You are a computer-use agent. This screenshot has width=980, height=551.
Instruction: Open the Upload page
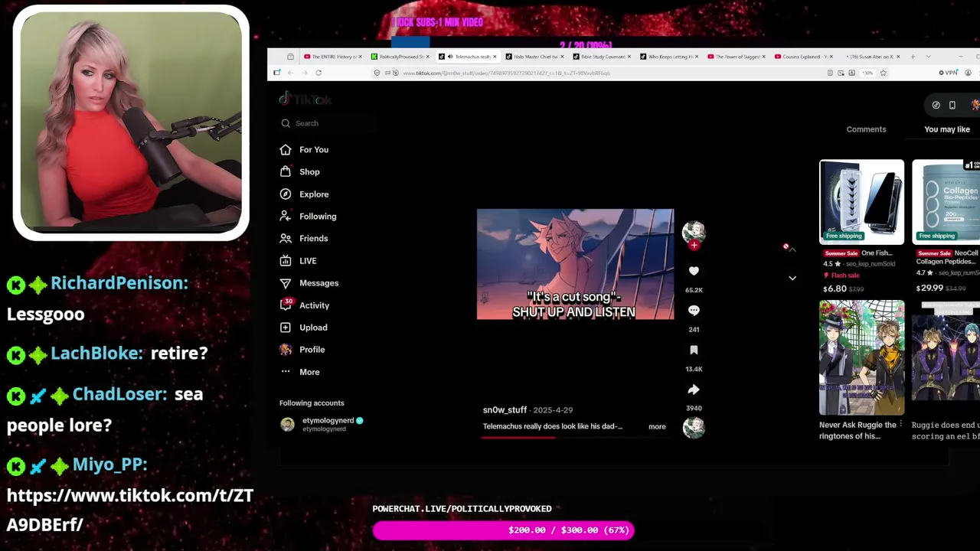tap(303, 328)
